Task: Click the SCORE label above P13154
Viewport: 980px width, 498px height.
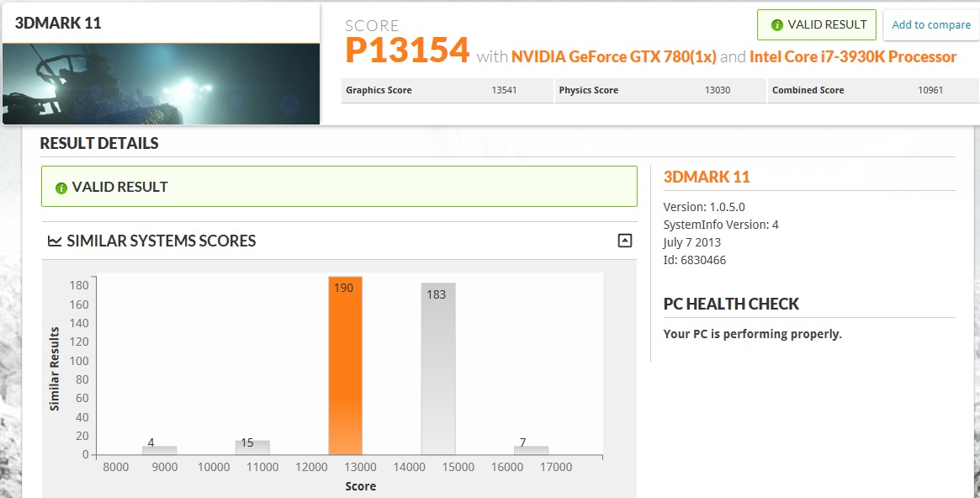Action: coord(372,25)
